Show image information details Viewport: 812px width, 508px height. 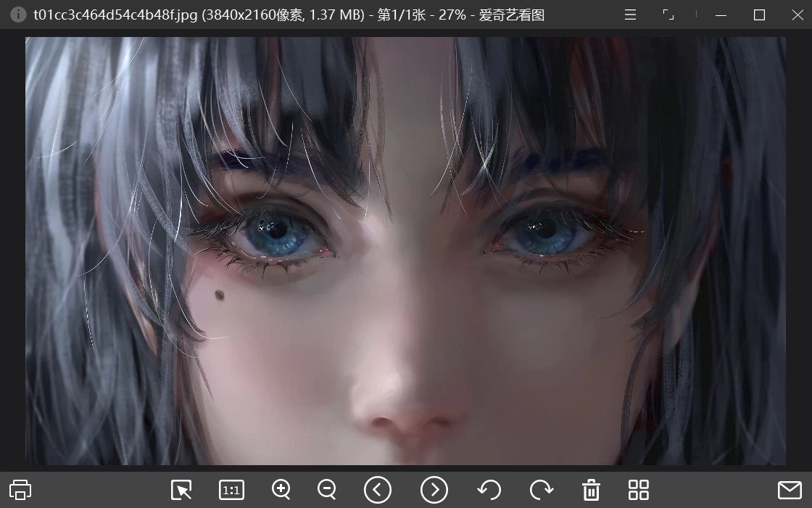17,14
